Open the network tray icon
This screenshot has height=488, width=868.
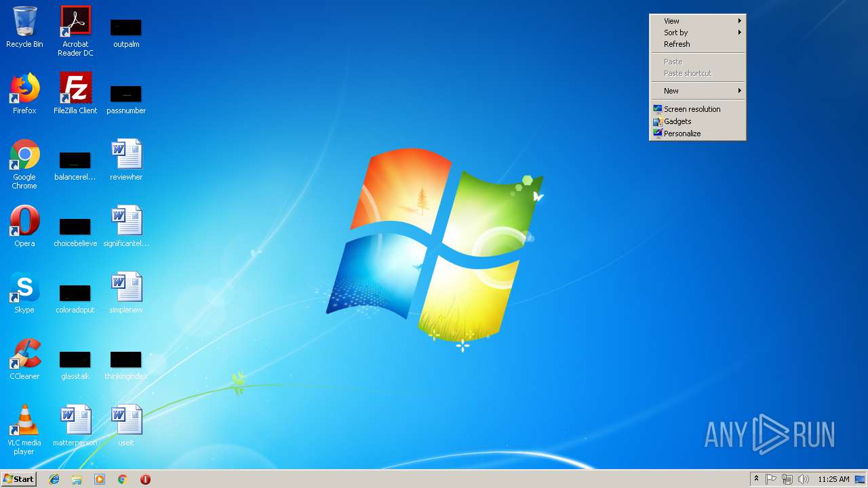pyautogui.click(x=787, y=479)
